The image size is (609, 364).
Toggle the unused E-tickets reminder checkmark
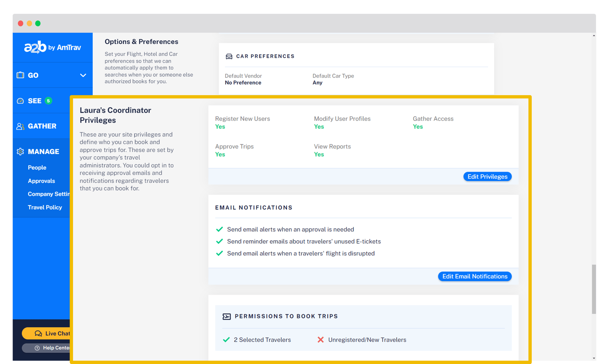coord(219,241)
